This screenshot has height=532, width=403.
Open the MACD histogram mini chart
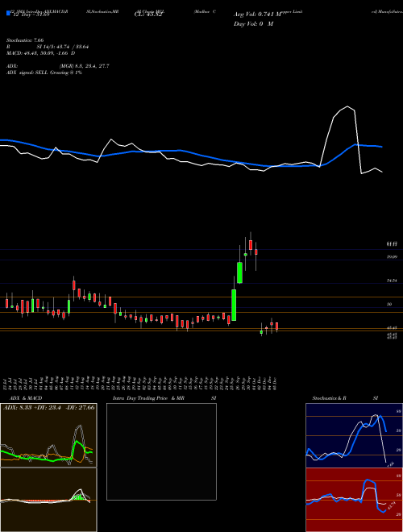click(x=48, y=500)
